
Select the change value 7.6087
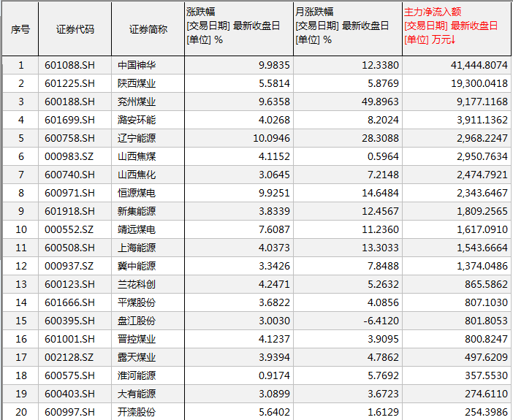(x=274, y=229)
